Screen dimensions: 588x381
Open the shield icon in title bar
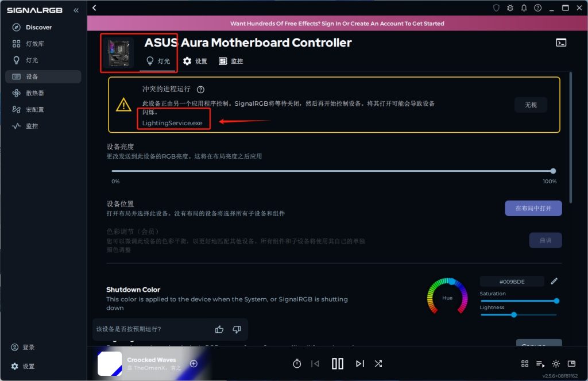496,8
